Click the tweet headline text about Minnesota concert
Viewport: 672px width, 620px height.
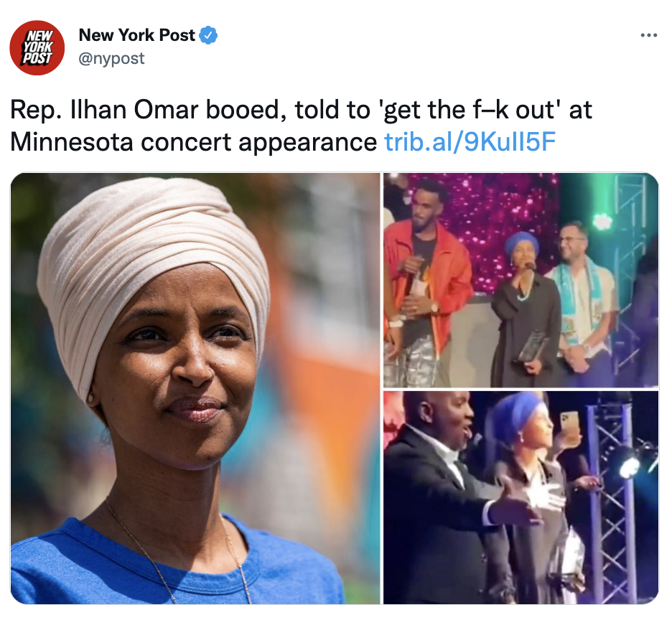[301, 126]
